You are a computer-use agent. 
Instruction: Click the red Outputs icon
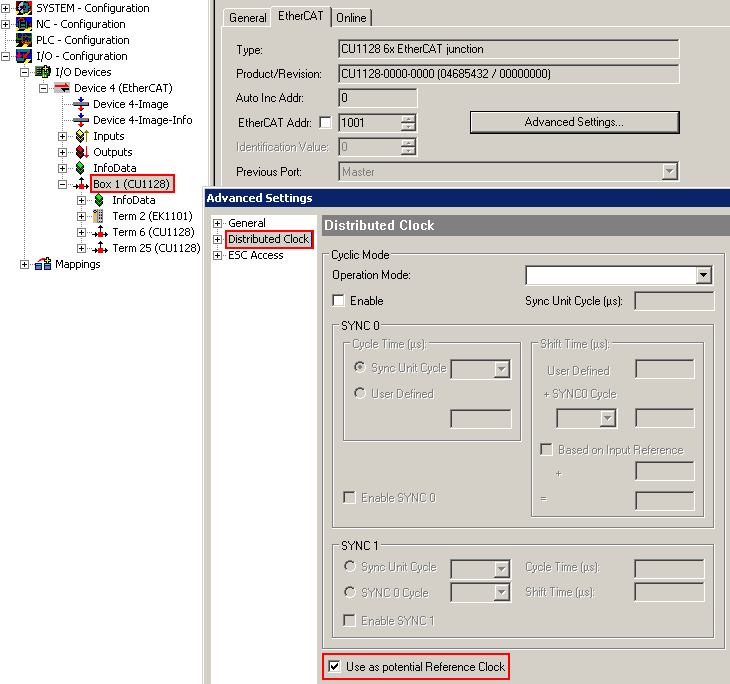coord(82,152)
